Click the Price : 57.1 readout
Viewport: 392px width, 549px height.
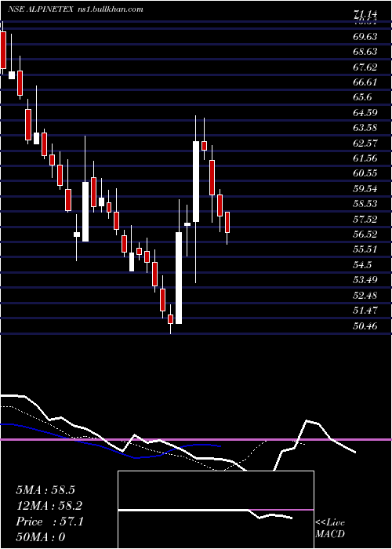click(x=49, y=522)
